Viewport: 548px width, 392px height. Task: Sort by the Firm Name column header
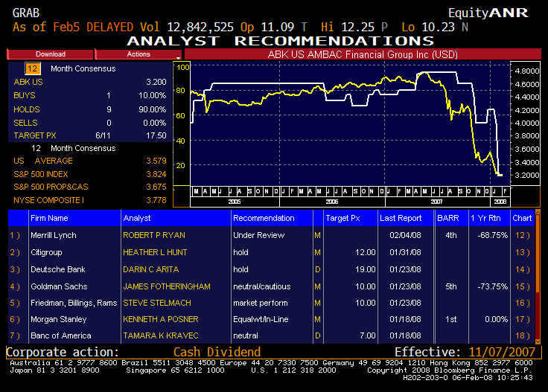pyautogui.click(x=49, y=218)
